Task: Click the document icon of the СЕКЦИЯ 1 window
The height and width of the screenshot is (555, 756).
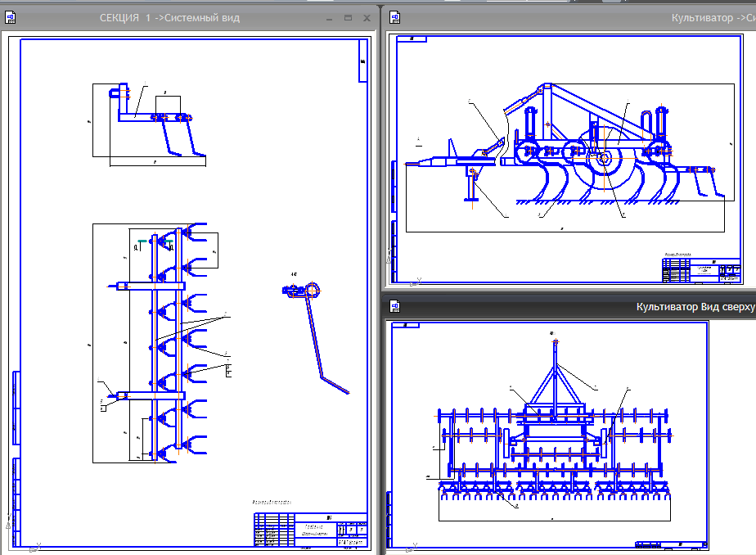Action: [x=10, y=18]
